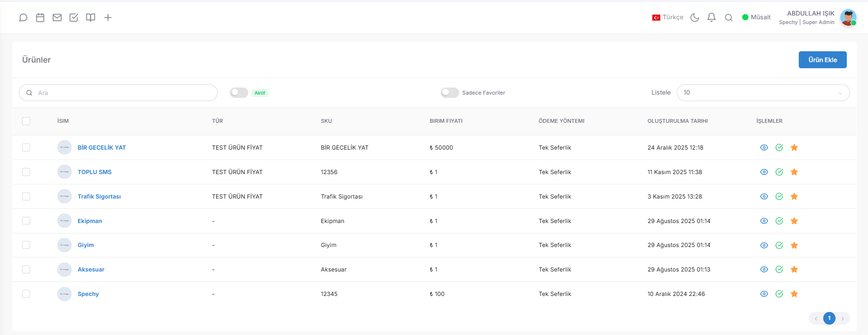
Task: Open the Türkçe language selector
Action: coord(668,17)
